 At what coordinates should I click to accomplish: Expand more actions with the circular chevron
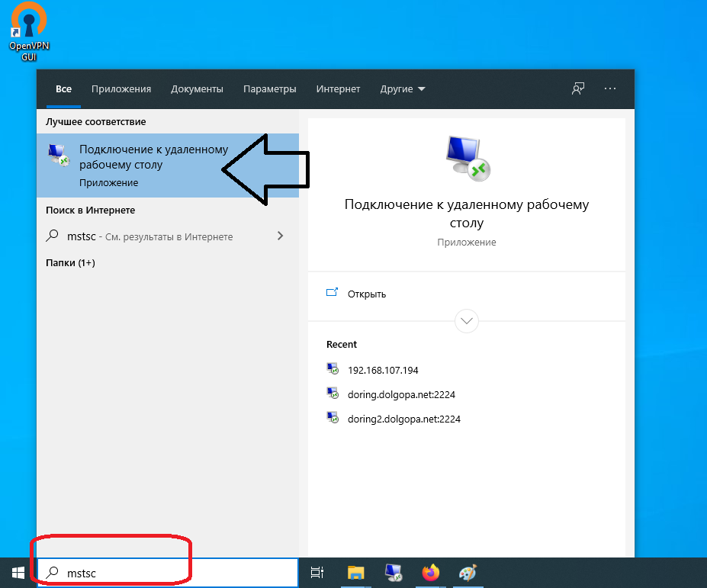466,320
